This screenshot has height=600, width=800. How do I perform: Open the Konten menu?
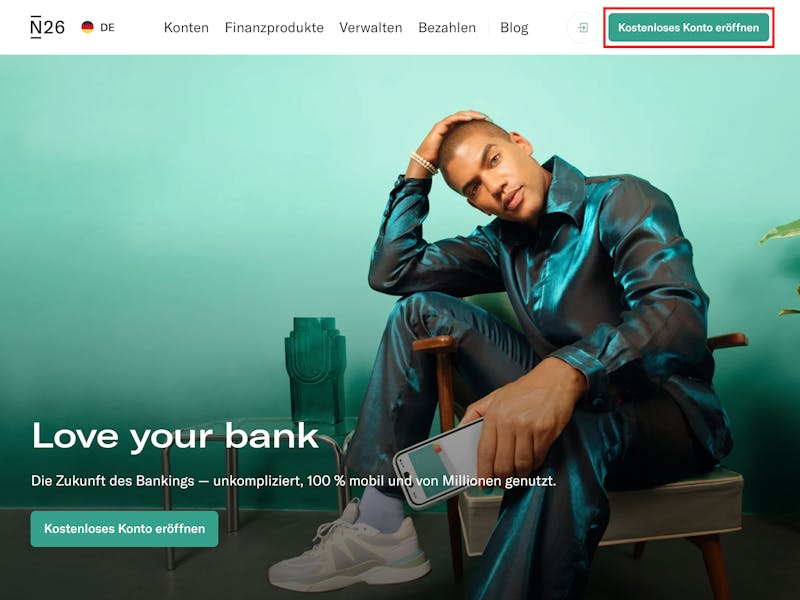(x=186, y=28)
